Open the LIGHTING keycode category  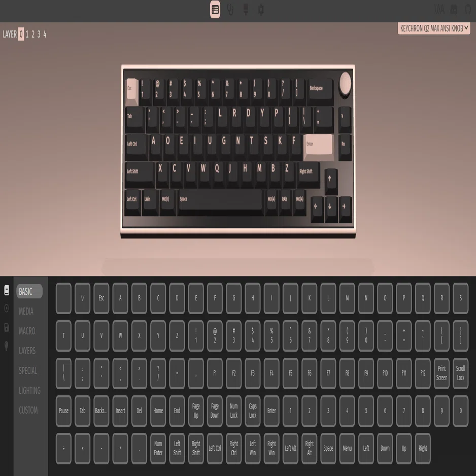(x=30, y=390)
